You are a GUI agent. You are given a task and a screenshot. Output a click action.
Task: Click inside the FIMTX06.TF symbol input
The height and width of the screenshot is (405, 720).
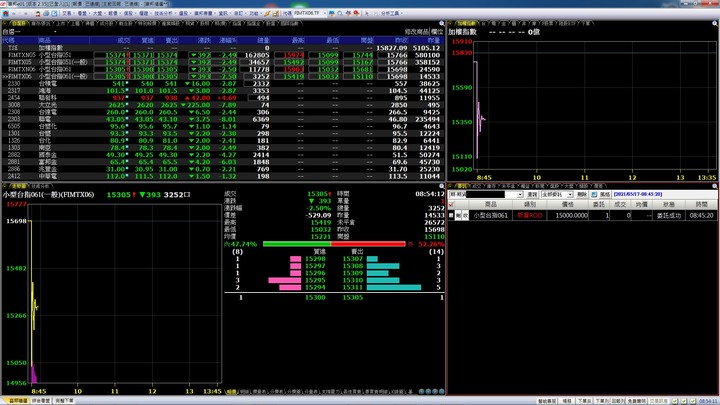[307, 13]
